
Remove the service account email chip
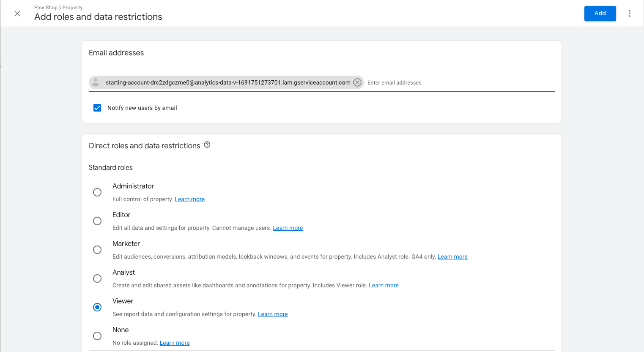coord(357,82)
